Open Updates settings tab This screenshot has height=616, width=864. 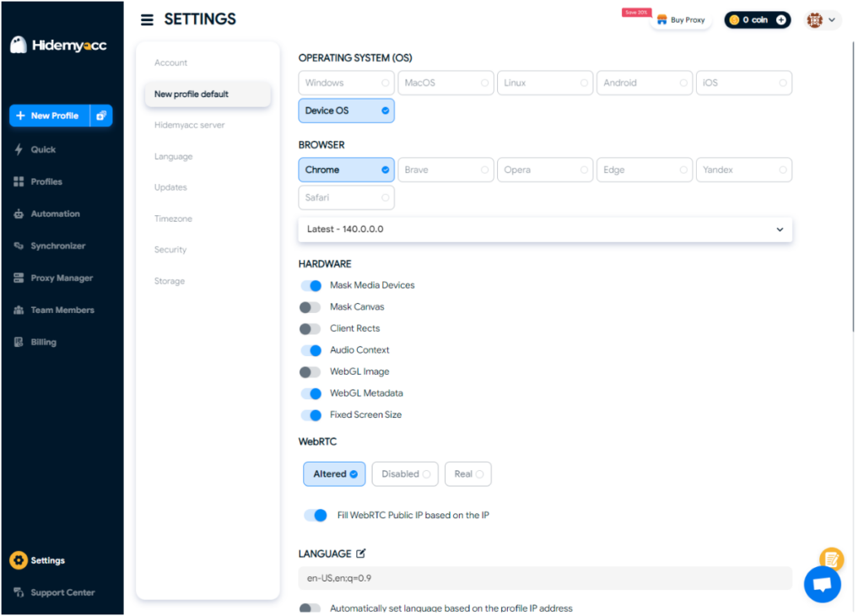point(170,187)
